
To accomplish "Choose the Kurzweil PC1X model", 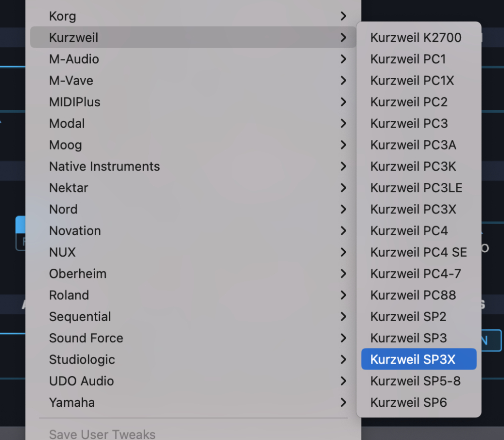I will coord(412,81).
